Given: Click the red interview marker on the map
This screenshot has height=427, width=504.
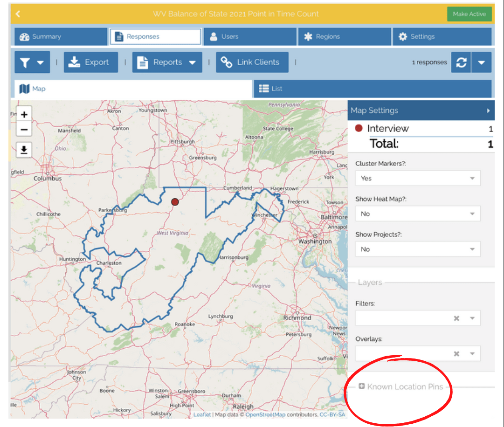Looking at the screenshot, I should pyautogui.click(x=175, y=202).
